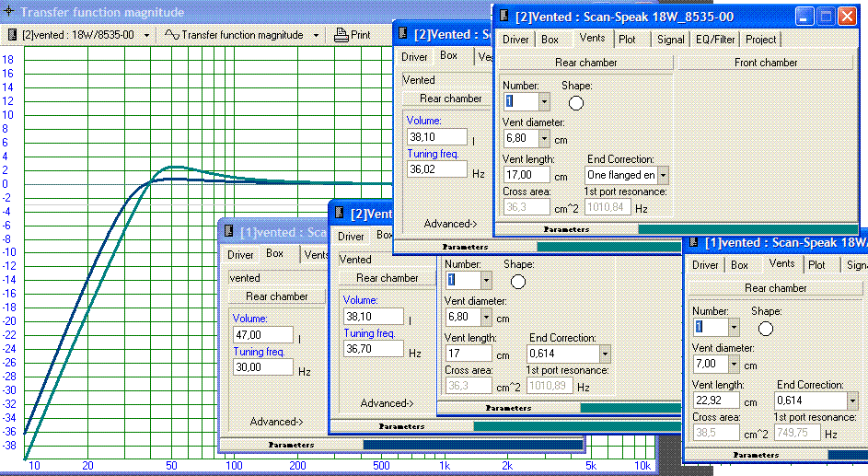868x476 pixels.
Task: Click dark blue Parameters color bar in [1]vented Box window
Action: click(x=473, y=445)
